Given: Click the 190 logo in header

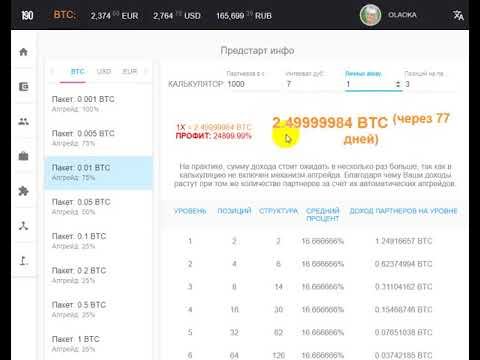Looking at the screenshot, I should click(x=27, y=15).
